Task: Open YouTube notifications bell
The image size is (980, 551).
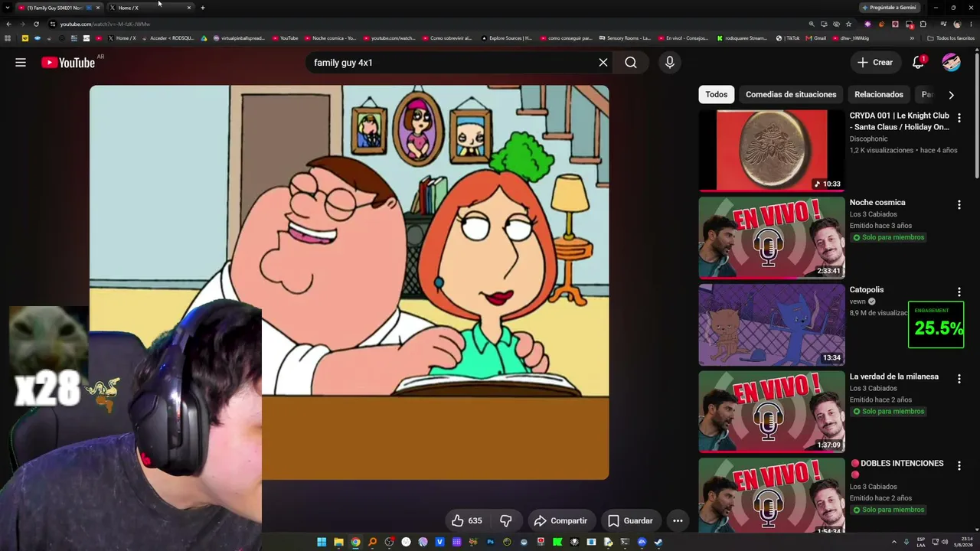Action: pyautogui.click(x=918, y=63)
